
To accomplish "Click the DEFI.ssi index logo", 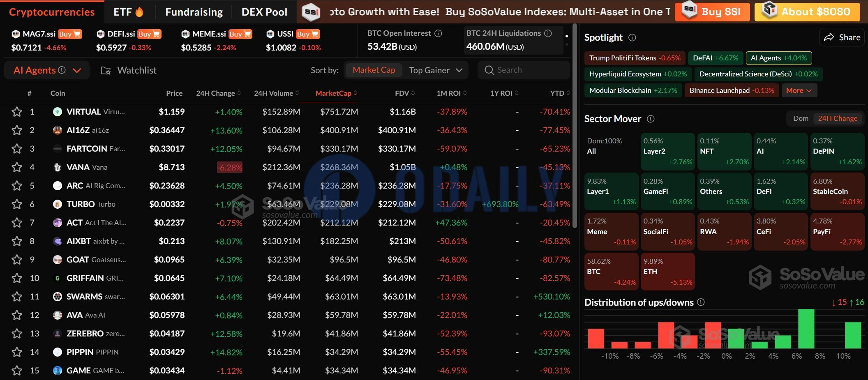I will 101,34.
